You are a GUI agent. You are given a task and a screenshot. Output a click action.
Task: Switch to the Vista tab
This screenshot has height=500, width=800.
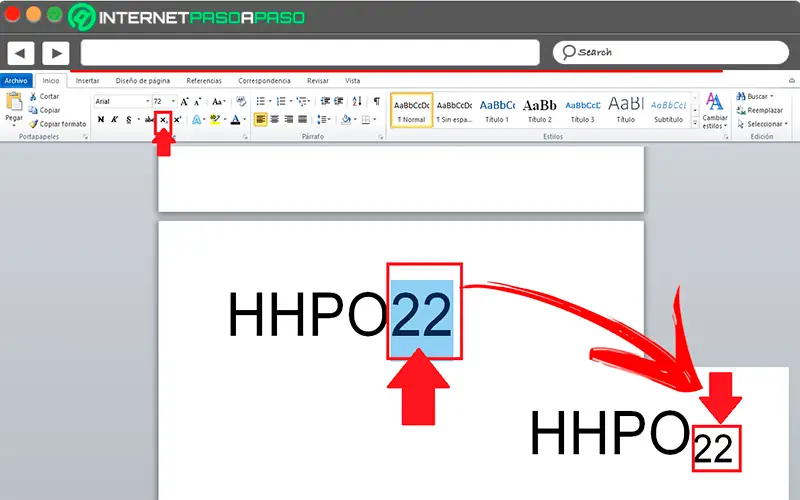(353, 81)
